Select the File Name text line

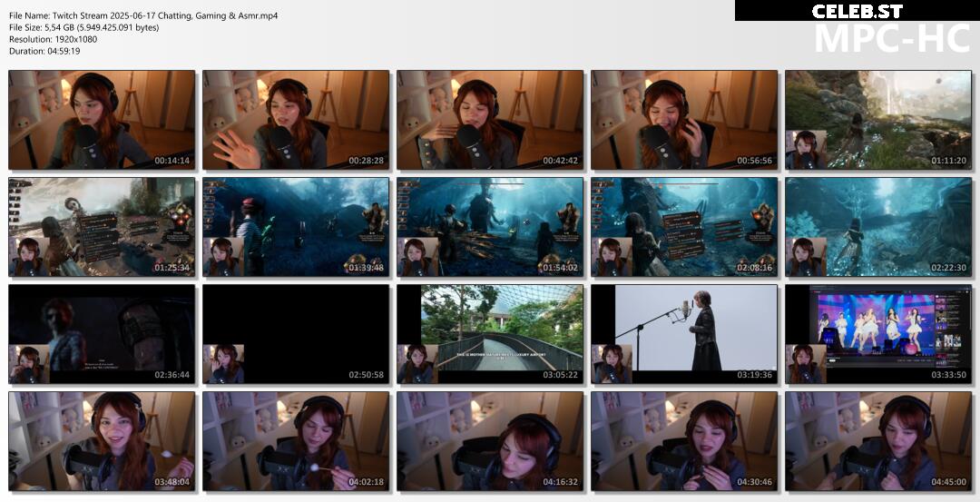click(143, 15)
